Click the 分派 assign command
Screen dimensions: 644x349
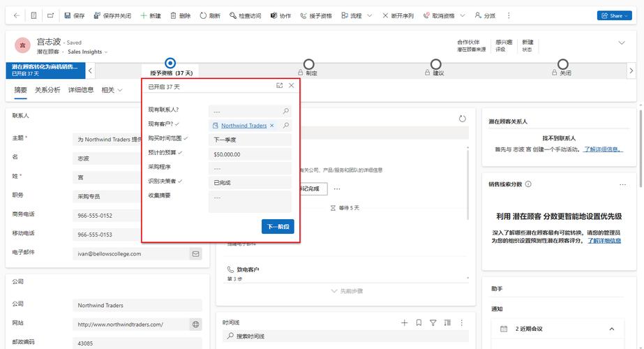[x=485, y=15]
